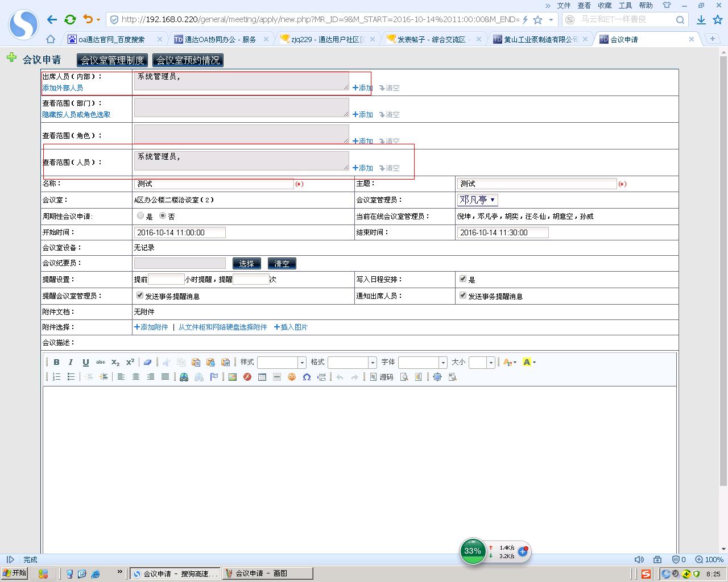Apply italic formatting in the editor
728x582 pixels.
pyautogui.click(x=71, y=362)
